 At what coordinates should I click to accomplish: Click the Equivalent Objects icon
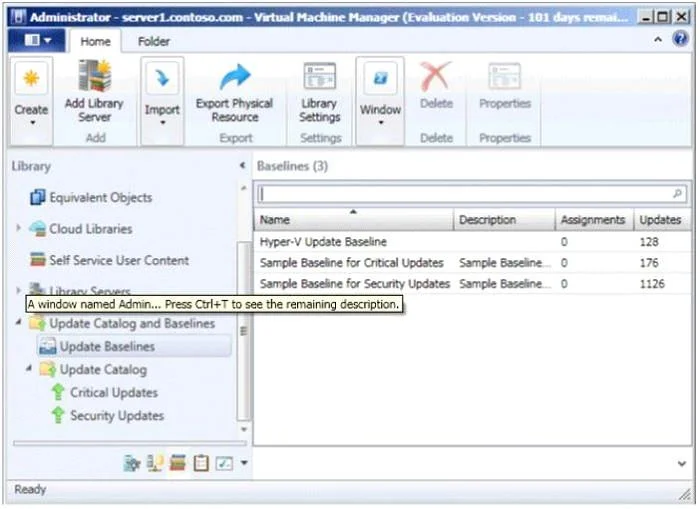(38, 197)
